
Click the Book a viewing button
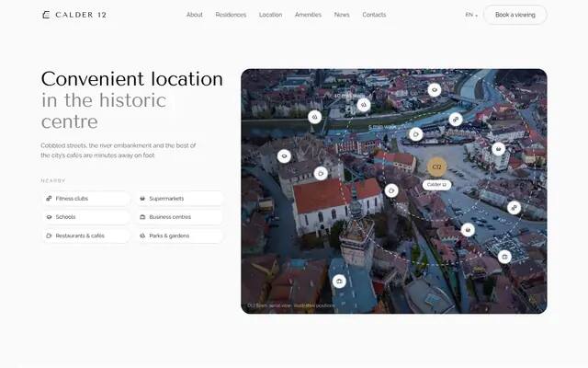click(x=515, y=15)
